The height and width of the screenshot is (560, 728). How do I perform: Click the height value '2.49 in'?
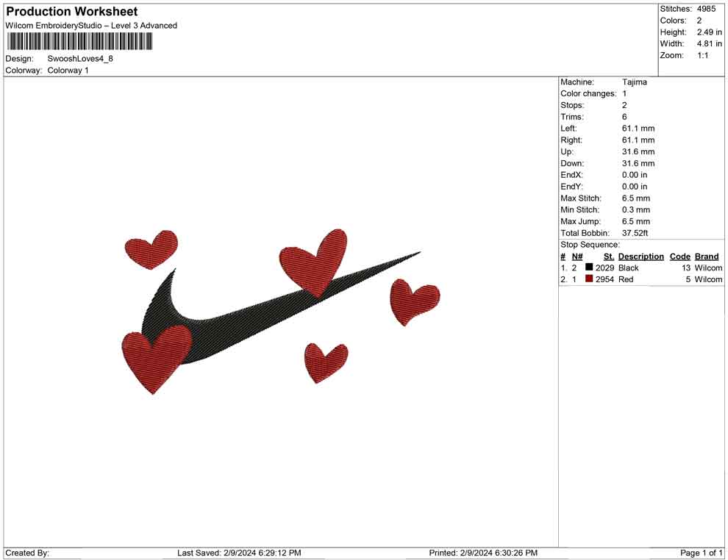709,32
